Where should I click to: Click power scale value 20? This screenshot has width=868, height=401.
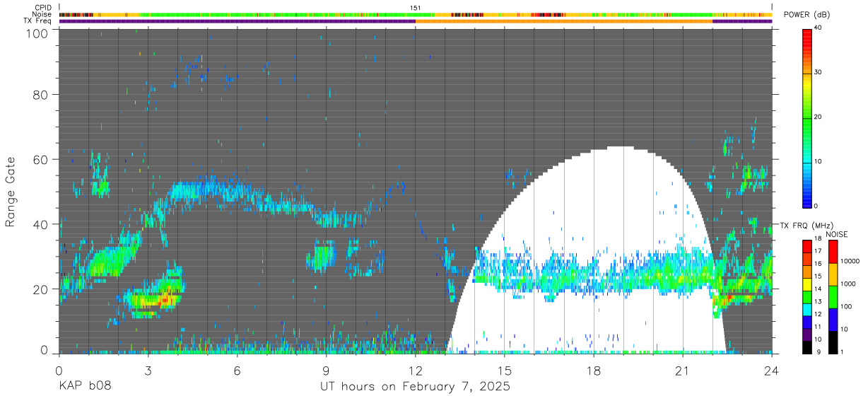(x=818, y=117)
